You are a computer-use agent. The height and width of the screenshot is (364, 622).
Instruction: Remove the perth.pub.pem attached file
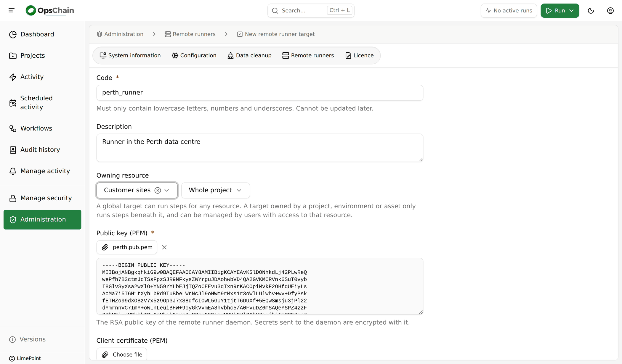pyautogui.click(x=164, y=247)
